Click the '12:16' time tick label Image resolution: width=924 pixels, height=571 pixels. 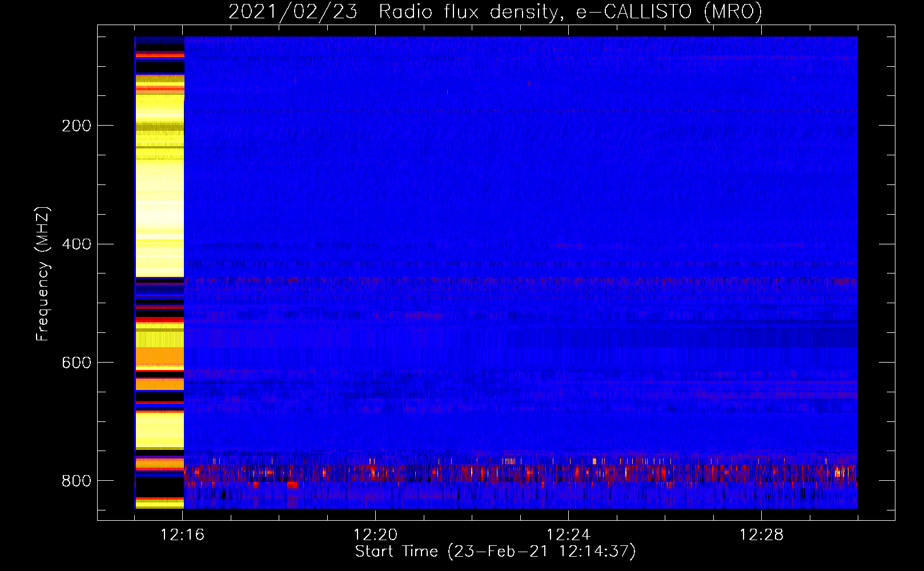point(182,535)
